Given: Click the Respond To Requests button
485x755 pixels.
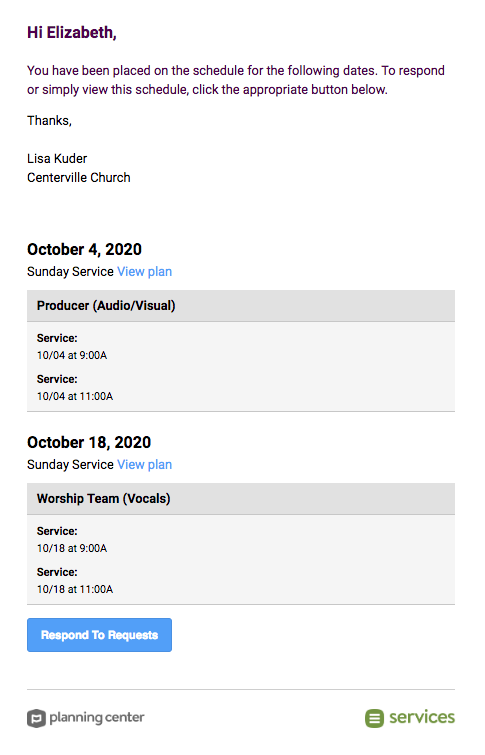Looking at the screenshot, I should point(99,635).
